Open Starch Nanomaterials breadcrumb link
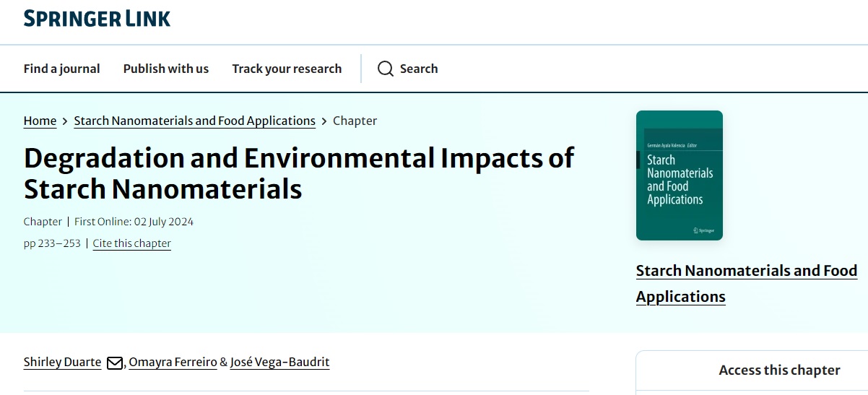Image resolution: width=868 pixels, height=395 pixels. (x=194, y=121)
